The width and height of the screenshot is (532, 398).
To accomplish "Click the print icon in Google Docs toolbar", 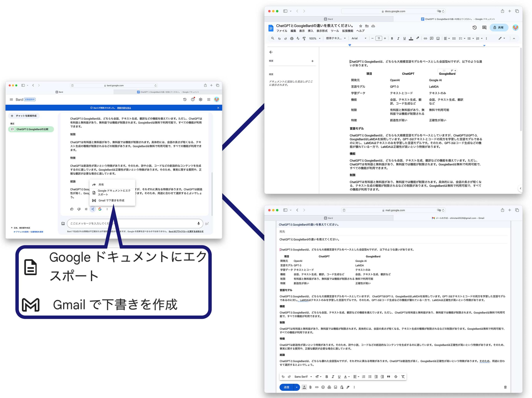I will coord(292,38).
